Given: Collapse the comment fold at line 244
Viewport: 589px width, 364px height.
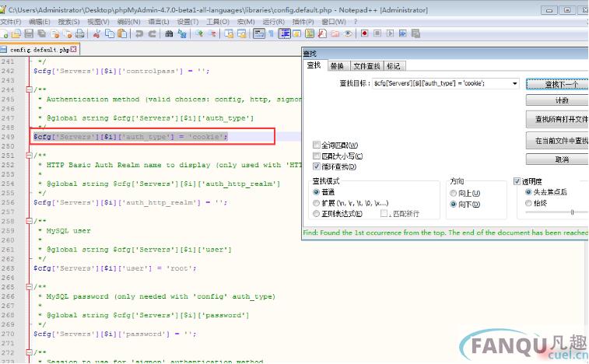Looking at the screenshot, I should click(30, 89).
